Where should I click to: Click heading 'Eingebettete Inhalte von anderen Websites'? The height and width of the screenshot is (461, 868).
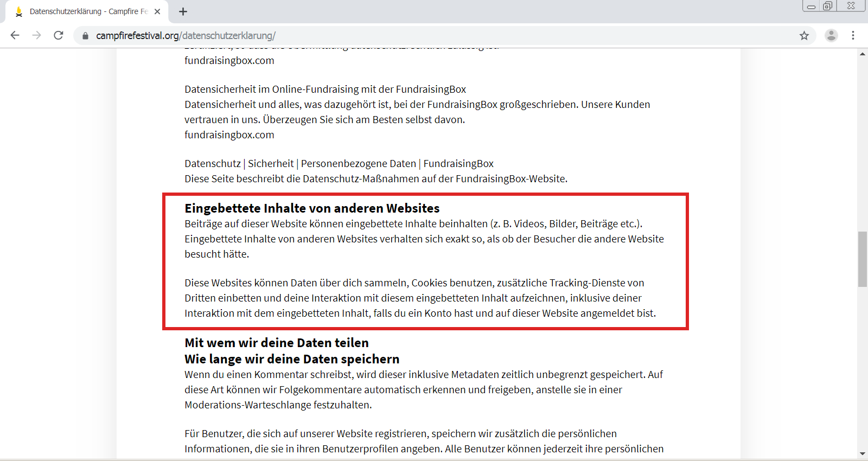[312, 208]
